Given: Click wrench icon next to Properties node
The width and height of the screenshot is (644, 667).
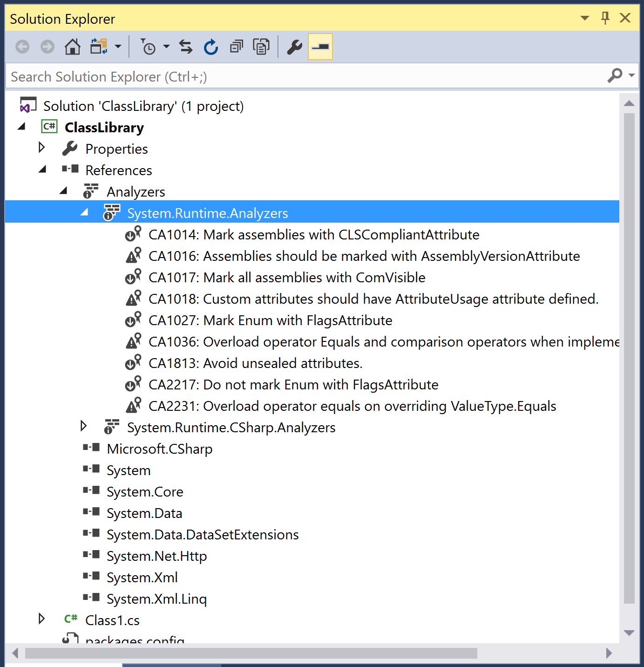Looking at the screenshot, I should pyautogui.click(x=70, y=148).
